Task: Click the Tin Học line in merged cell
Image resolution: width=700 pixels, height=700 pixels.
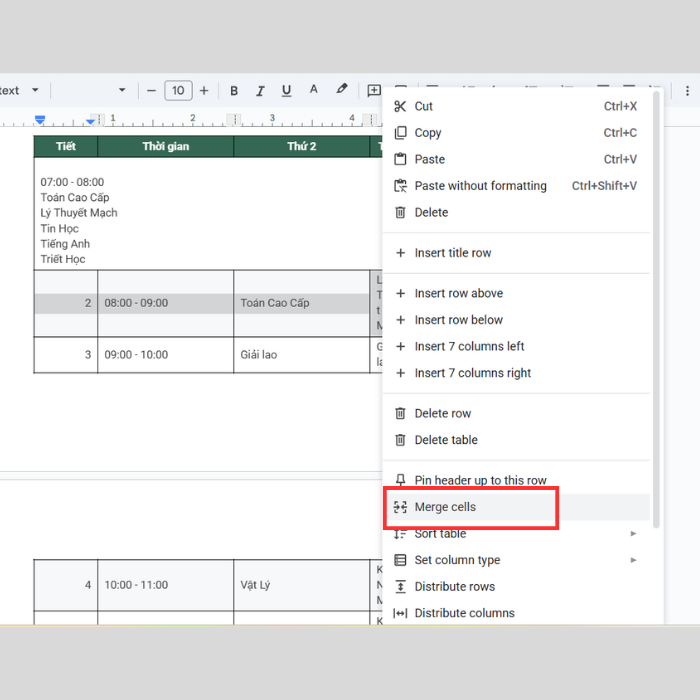Action: pos(59,229)
